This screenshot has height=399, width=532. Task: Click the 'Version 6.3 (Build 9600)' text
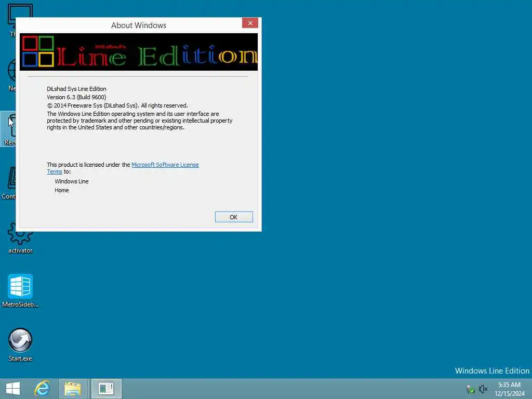(x=76, y=97)
